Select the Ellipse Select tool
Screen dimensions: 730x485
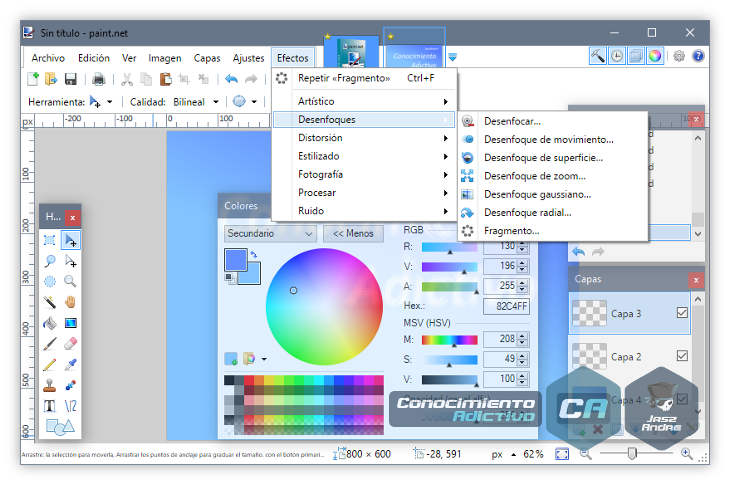tap(50, 281)
